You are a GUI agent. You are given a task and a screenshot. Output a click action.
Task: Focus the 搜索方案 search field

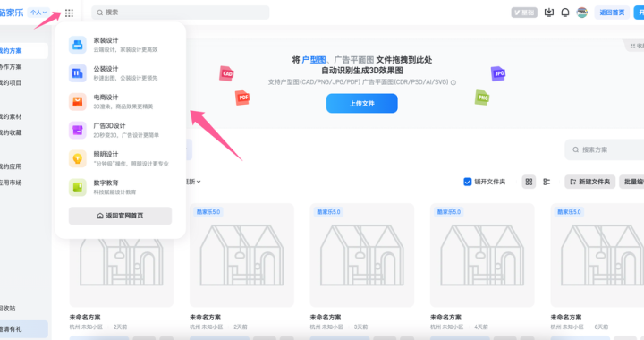(604, 149)
